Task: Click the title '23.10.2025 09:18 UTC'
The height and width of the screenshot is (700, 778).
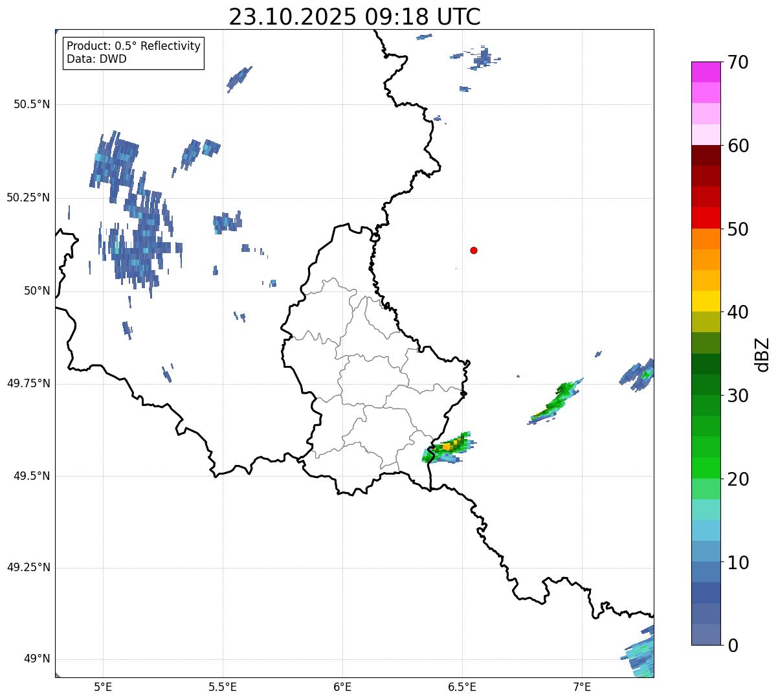Action: (355, 16)
